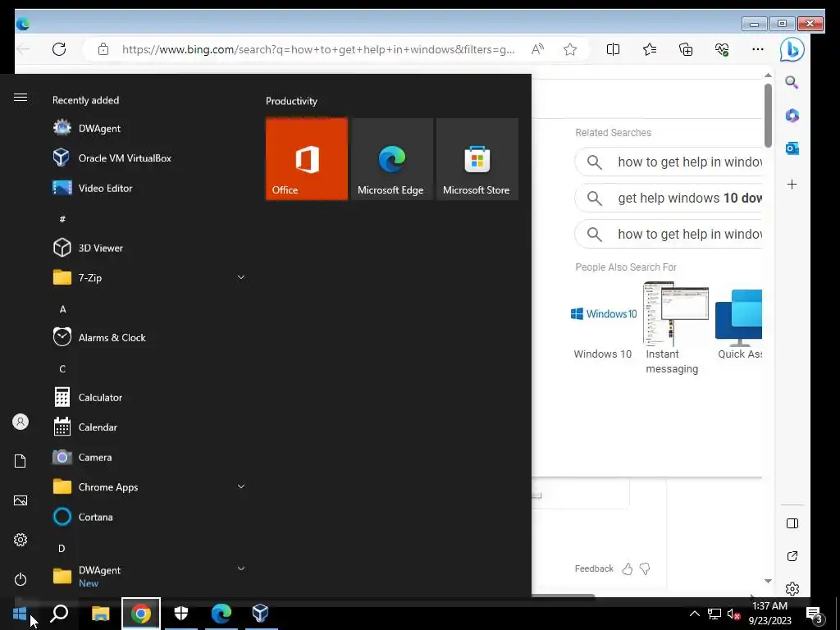Jump to letter A section header
Viewport: 840px width, 630px height.
coord(62,309)
